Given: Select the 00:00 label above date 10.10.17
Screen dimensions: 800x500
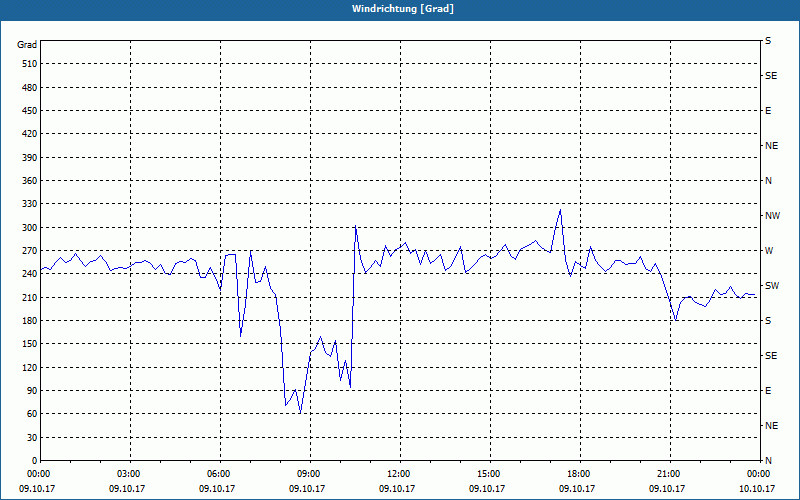Looking at the screenshot, I should click(x=758, y=474).
